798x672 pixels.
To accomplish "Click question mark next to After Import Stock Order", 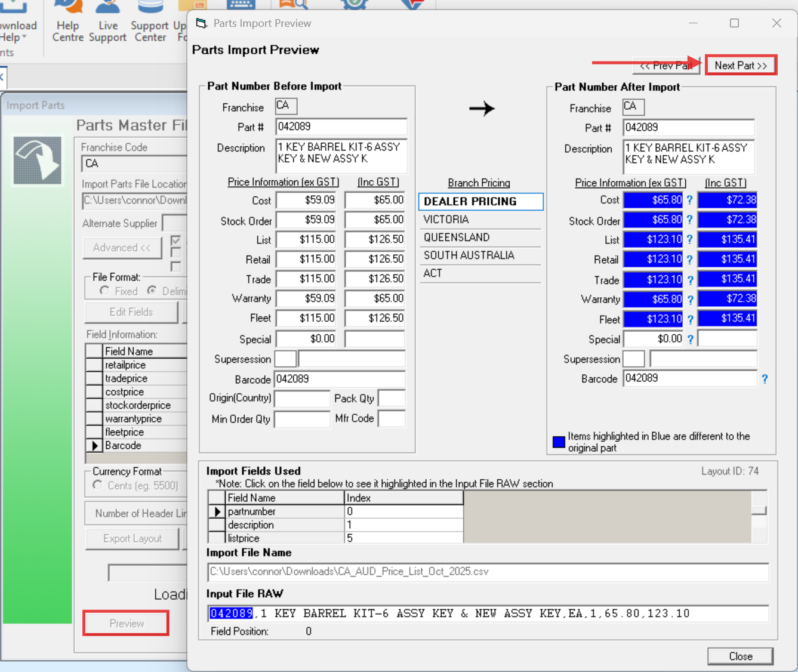I will click(690, 220).
